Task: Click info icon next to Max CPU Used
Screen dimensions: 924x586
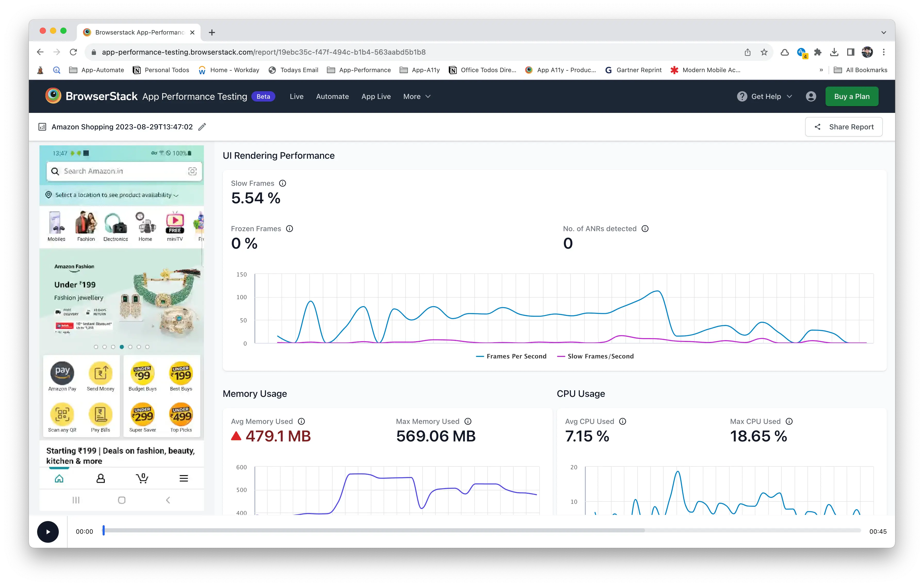Action: point(789,422)
